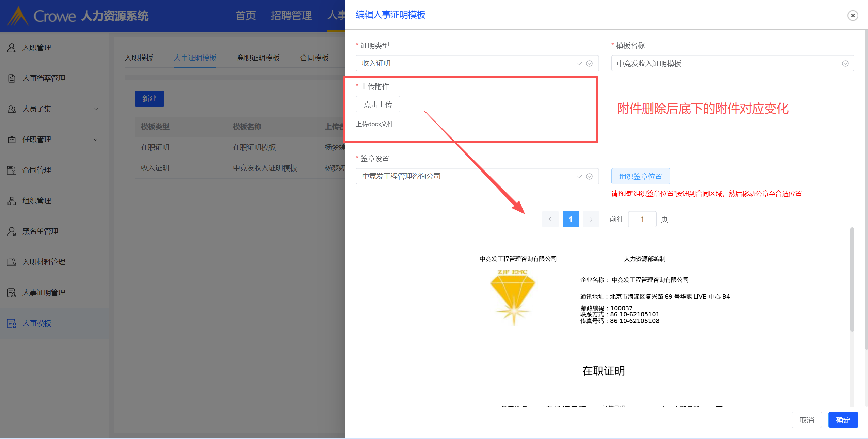Screen dimensions: 868x439
Task: Expand the 人员子集 submenu chevron
Action: 96,109
